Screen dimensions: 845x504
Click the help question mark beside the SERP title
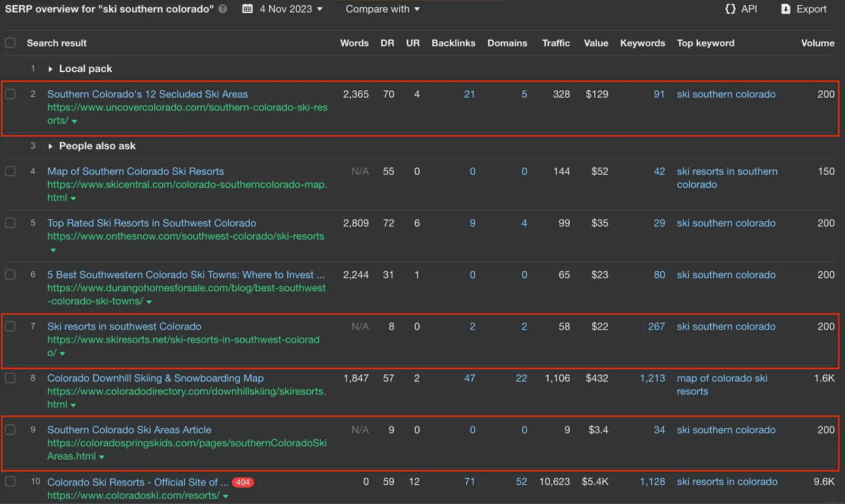click(222, 9)
